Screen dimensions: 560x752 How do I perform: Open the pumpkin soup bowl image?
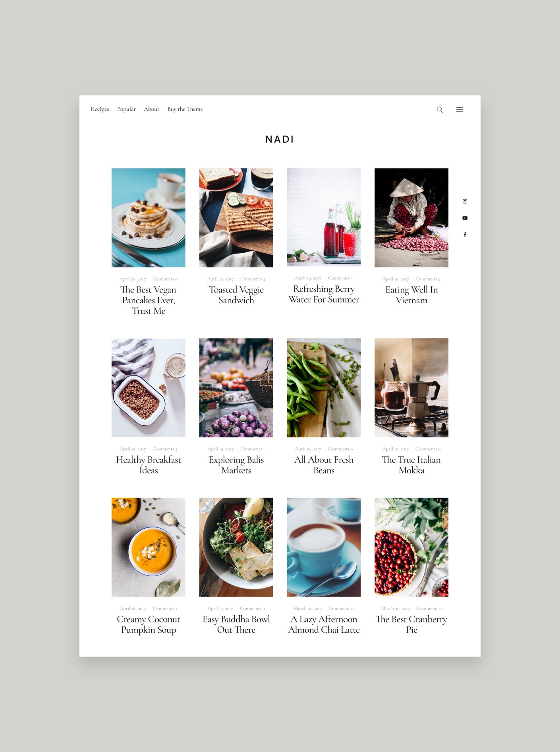click(x=149, y=547)
